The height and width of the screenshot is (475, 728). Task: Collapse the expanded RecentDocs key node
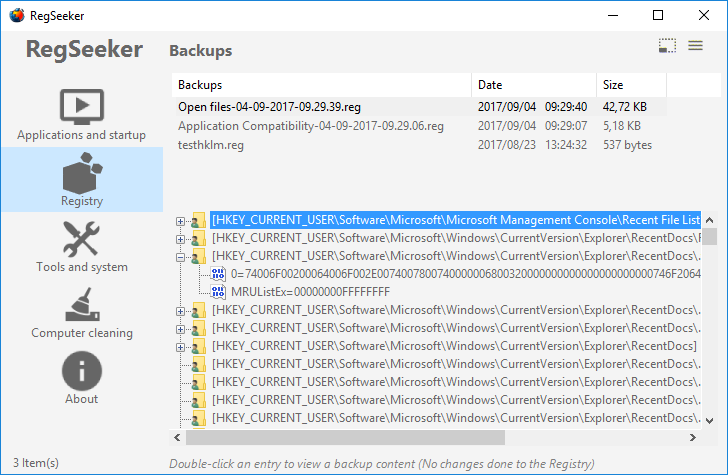(x=180, y=257)
